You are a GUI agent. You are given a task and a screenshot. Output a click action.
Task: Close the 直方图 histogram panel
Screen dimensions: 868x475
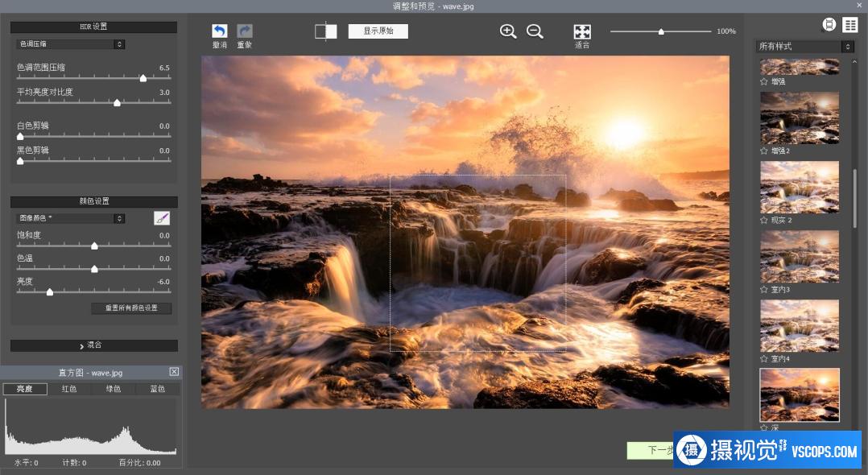click(174, 372)
